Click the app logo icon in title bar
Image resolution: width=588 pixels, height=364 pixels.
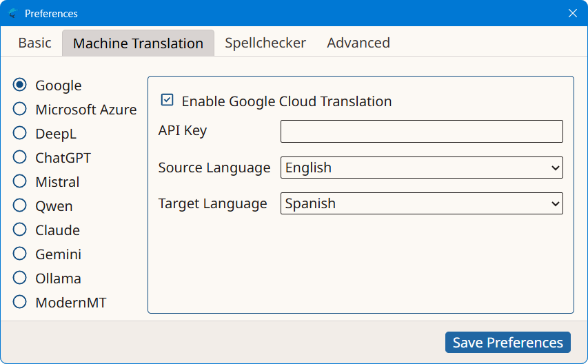(12, 14)
